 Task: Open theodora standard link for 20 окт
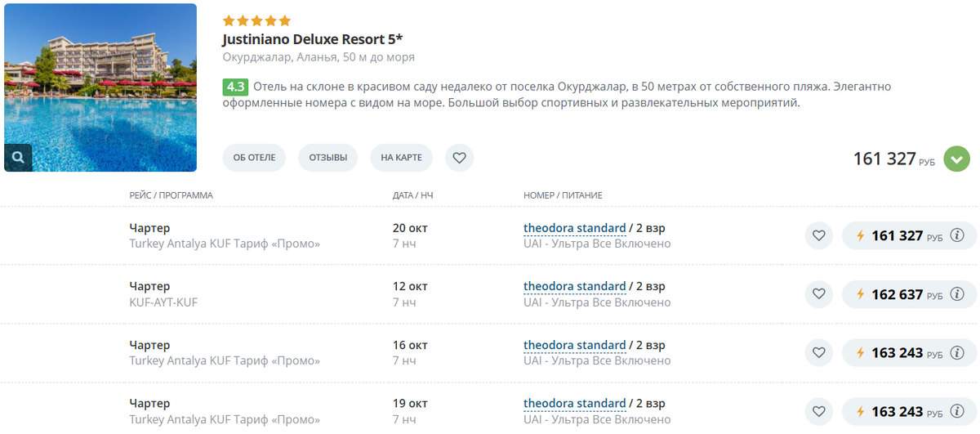click(575, 228)
